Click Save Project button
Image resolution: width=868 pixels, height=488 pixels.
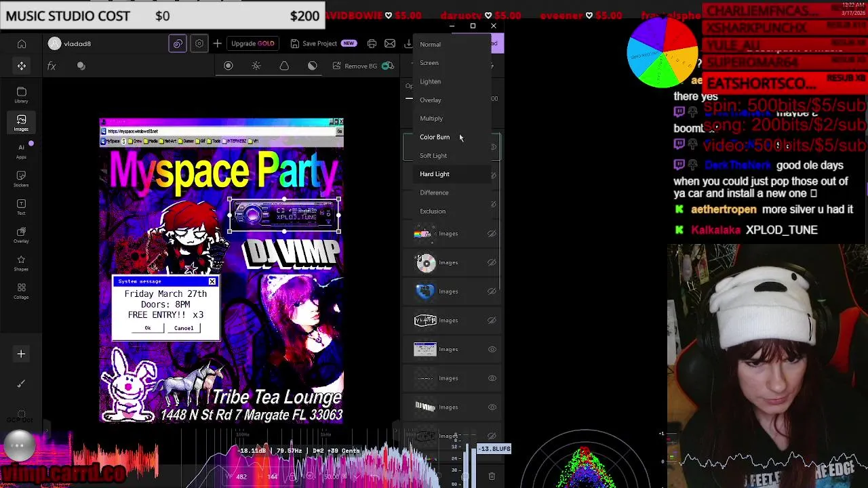(x=323, y=43)
